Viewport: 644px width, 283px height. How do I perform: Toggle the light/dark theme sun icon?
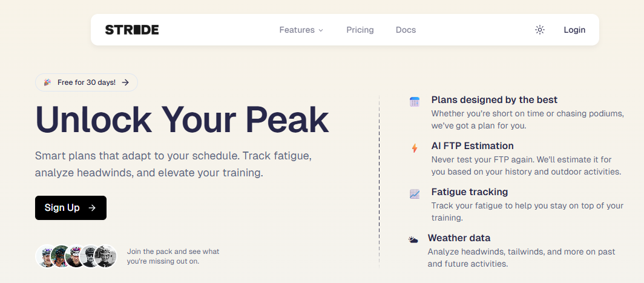[540, 30]
